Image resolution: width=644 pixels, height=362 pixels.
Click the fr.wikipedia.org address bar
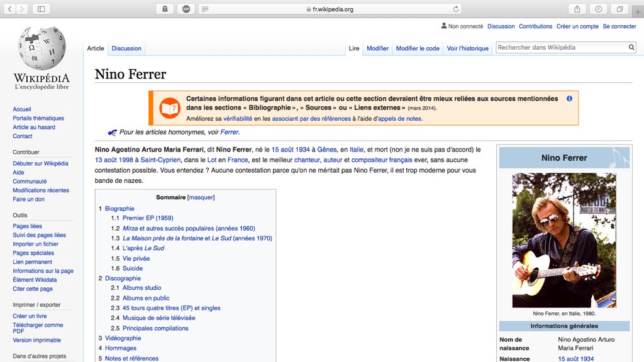tap(330, 9)
